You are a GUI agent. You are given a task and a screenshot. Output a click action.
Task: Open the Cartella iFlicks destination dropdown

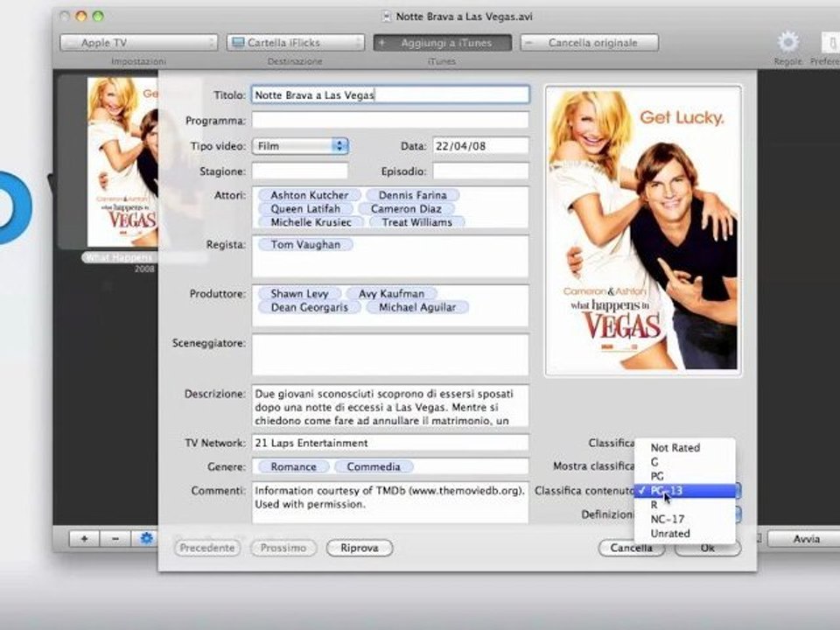295,43
